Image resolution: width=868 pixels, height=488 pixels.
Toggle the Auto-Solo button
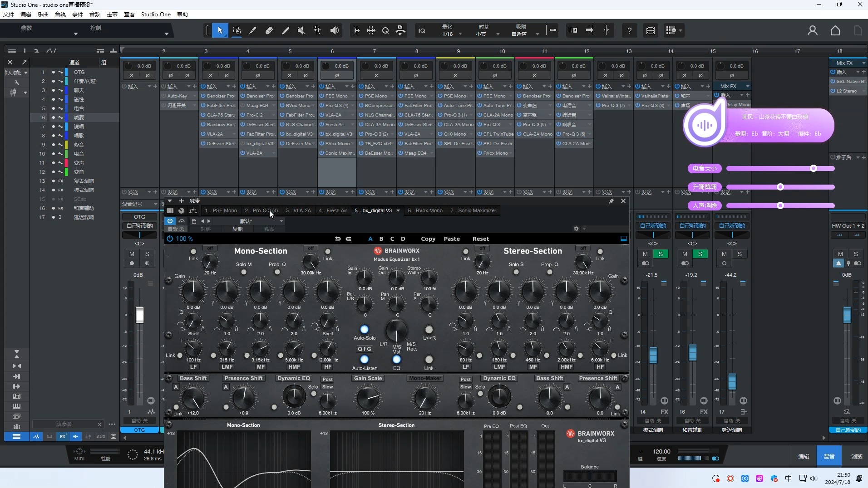pos(364,329)
